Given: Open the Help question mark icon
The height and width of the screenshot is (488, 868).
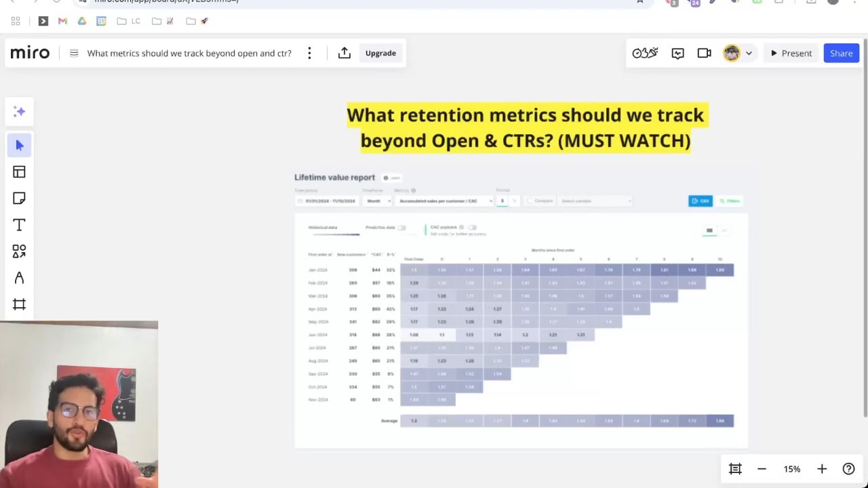Looking at the screenshot, I should coord(848,469).
